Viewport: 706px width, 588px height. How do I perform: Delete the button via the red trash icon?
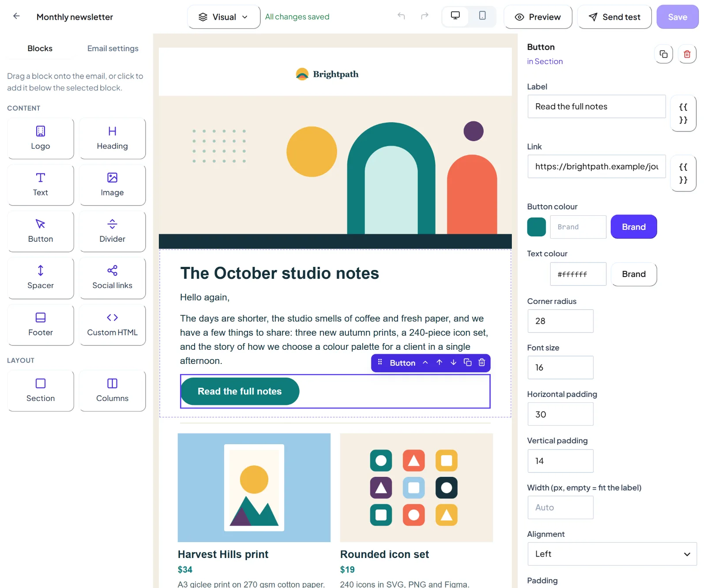point(687,54)
